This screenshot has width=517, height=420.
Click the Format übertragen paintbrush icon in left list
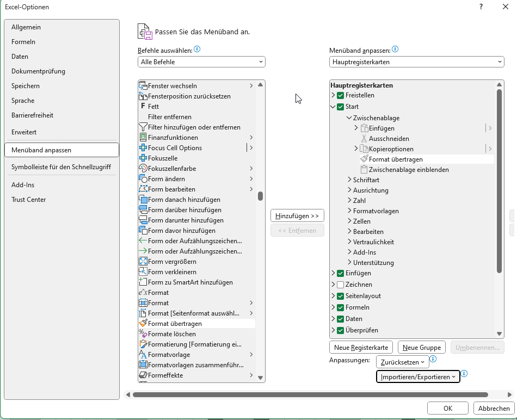tap(143, 323)
